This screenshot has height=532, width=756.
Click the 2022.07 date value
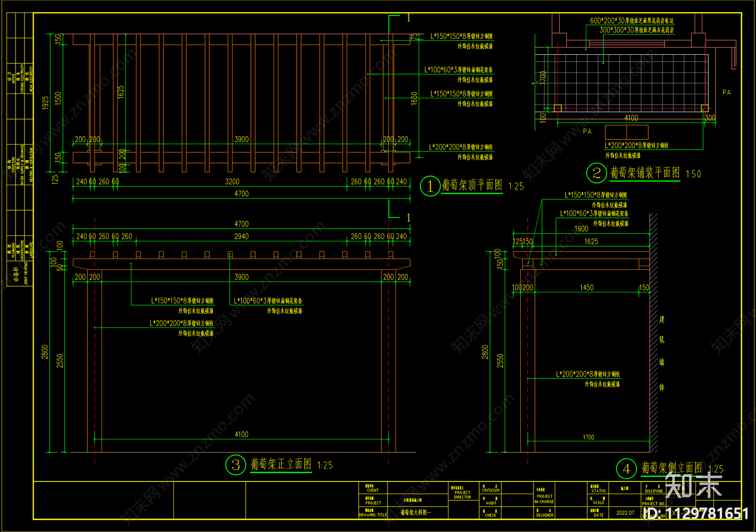(x=625, y=513)
